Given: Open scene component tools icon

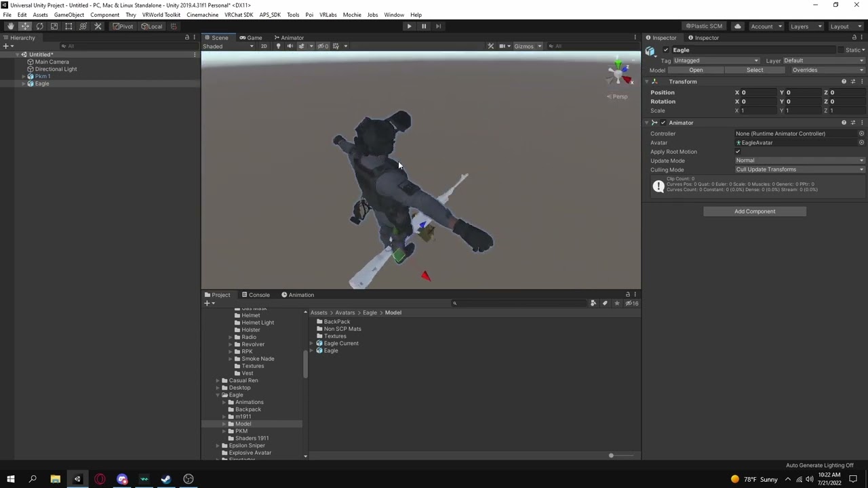Looking at the screenshot, I should click(x=491, y=46).
